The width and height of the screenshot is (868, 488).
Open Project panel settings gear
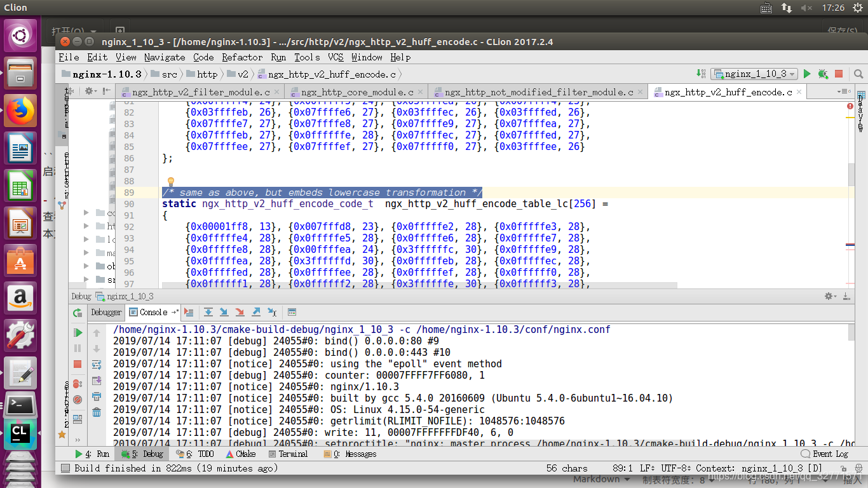pos(91,91)
